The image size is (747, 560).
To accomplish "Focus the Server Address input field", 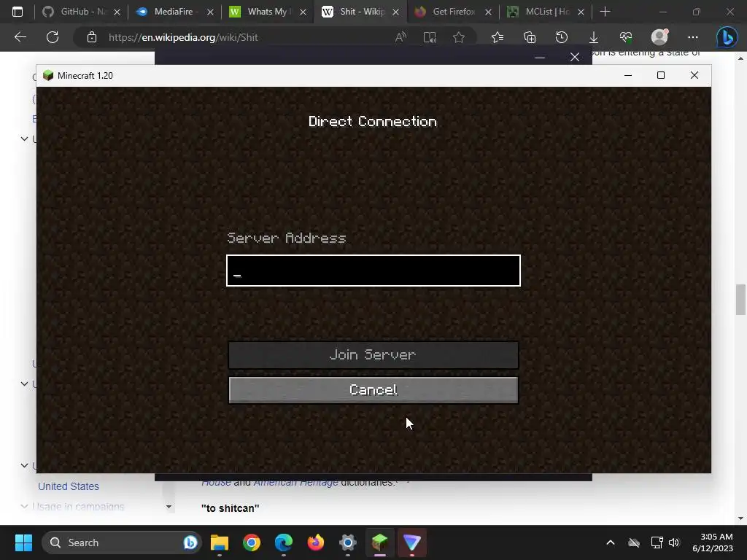I will click(373, 271).
